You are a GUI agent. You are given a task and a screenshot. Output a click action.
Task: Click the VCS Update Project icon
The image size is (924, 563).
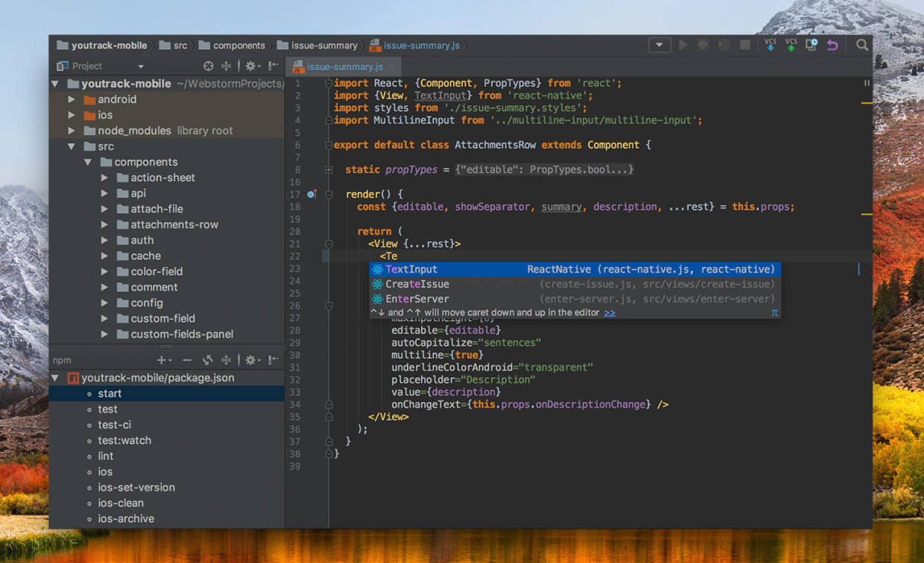point(770,45)
